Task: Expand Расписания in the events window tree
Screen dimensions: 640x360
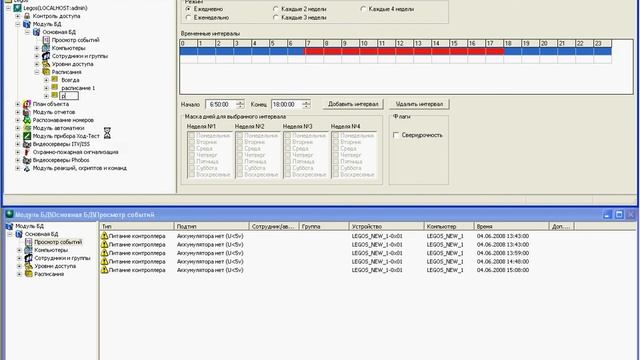Action: [x=19, y=274]
